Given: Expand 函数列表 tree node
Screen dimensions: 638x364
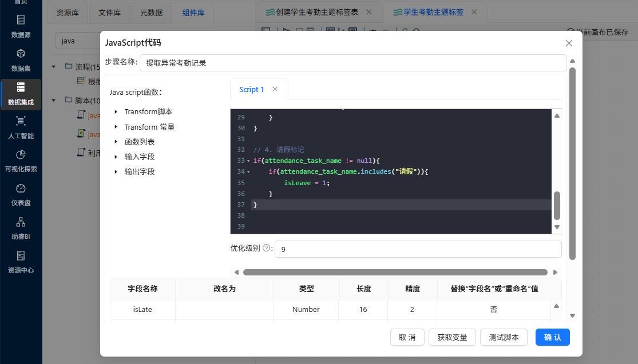Looking at the screenshot, I should pos(116,142).
